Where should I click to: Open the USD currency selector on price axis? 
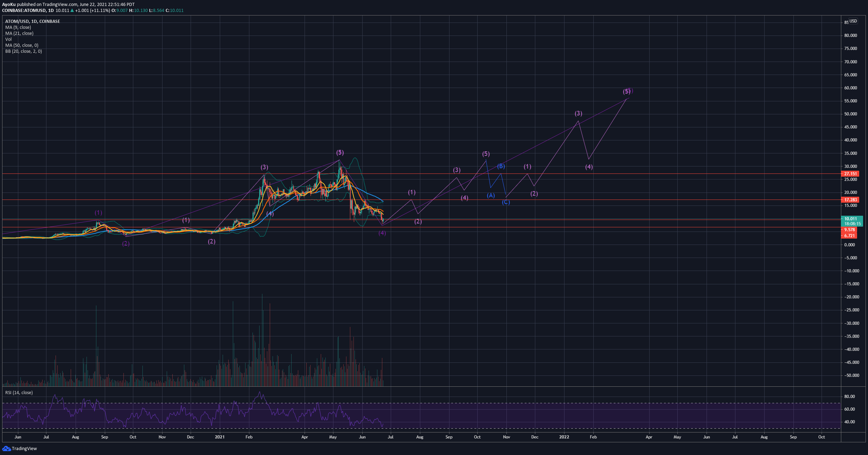[853, 21]
